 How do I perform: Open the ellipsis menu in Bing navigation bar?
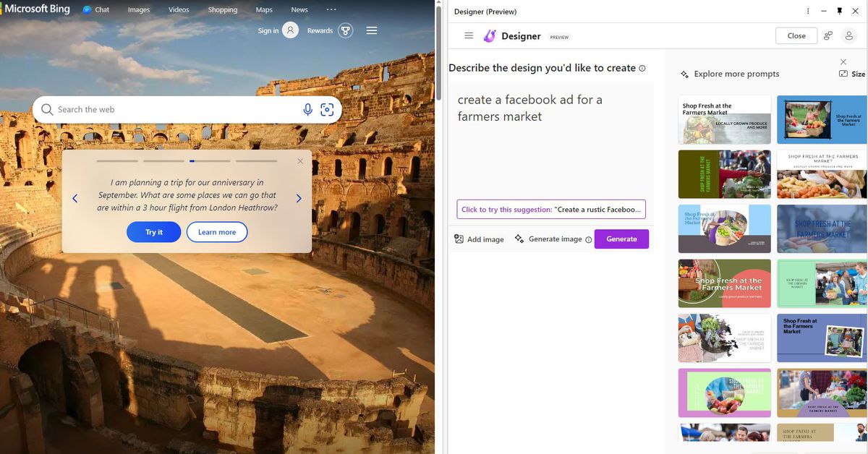point(331,9)
